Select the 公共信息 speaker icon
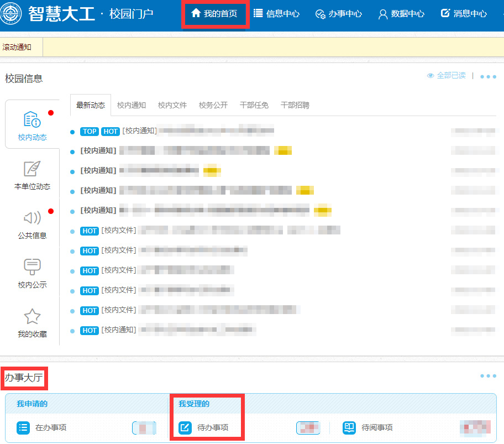This screenshot has height=444, width=504. [x=32, y=218]
